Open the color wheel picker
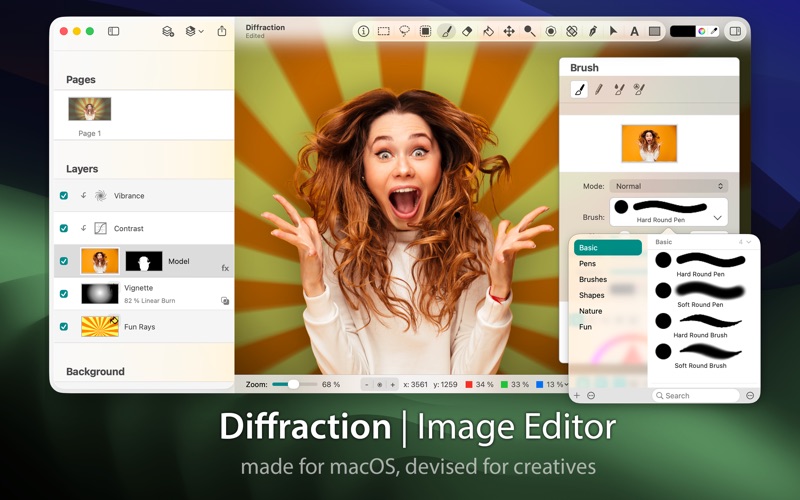 [x=702, y=31]
